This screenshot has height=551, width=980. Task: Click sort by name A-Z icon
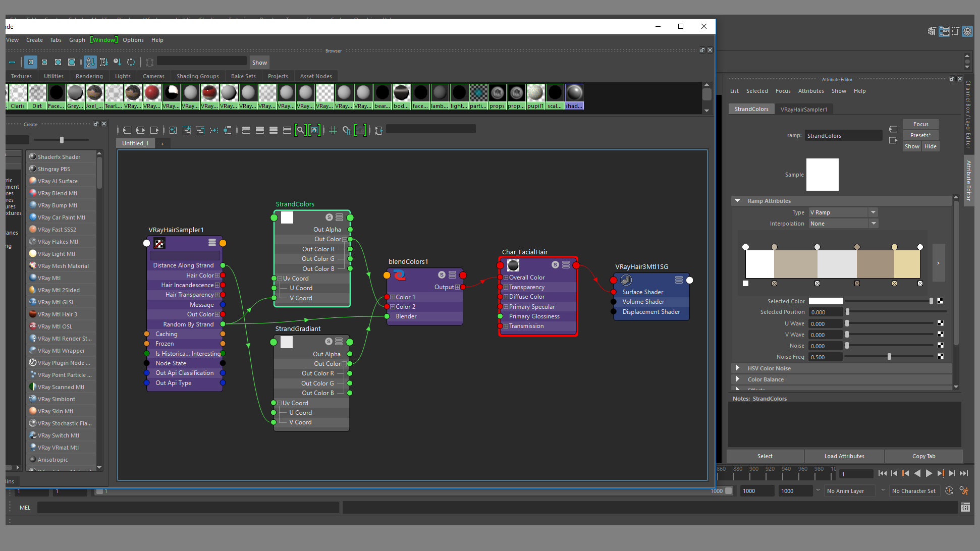click(90, 62)
